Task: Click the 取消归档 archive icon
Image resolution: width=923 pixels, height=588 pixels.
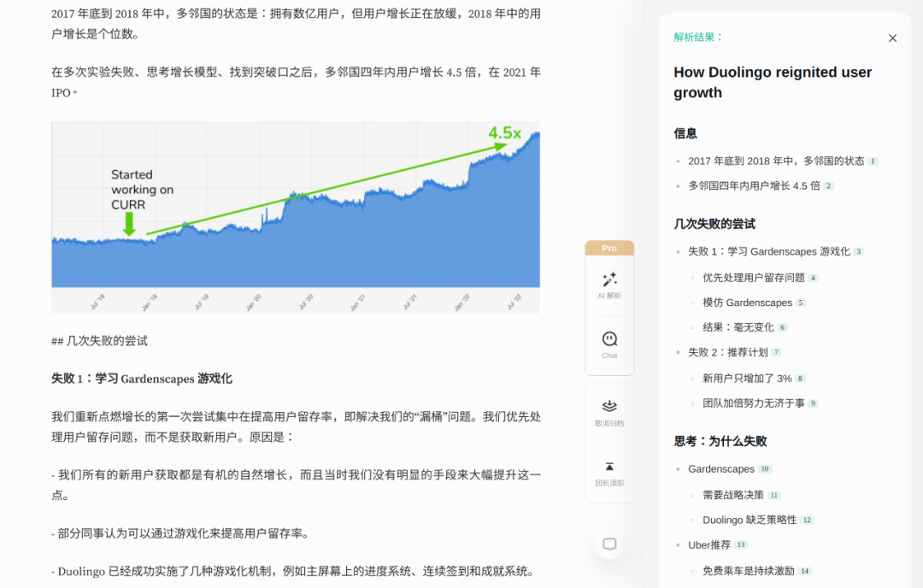Action: [x=609, y=406]
